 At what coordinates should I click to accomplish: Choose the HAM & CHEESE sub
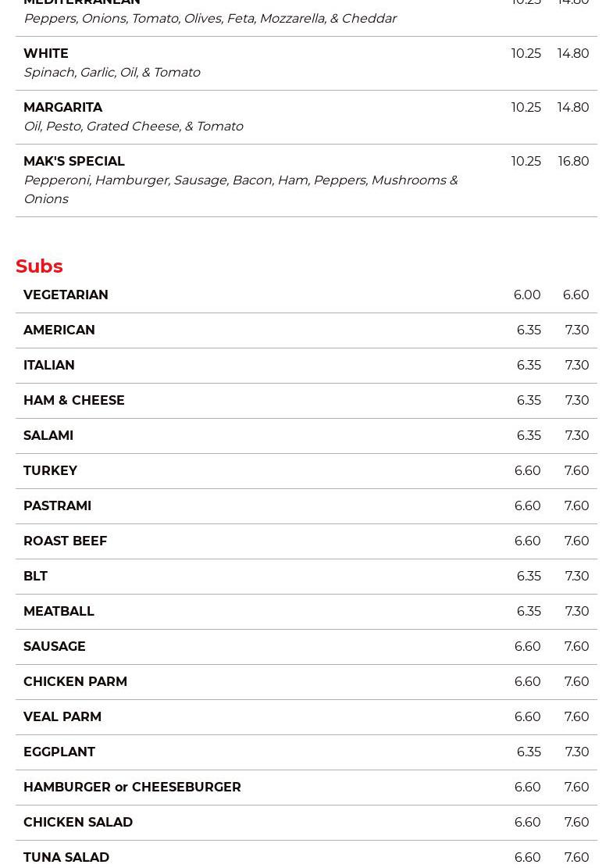[x=74, y=400]
